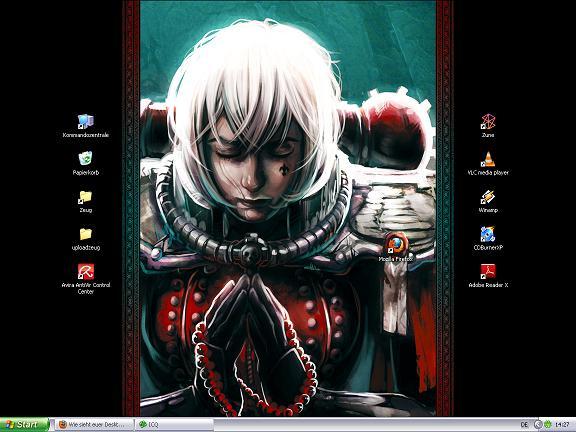
Task: Switch to the ICQ taskbar window
Action: [x=174, y=425]
